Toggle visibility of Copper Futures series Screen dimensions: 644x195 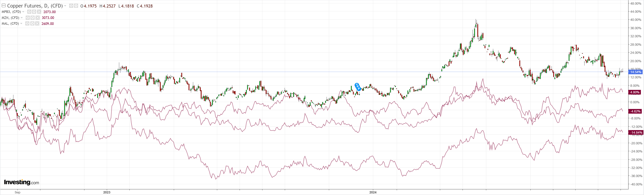[x=71, y=6]
